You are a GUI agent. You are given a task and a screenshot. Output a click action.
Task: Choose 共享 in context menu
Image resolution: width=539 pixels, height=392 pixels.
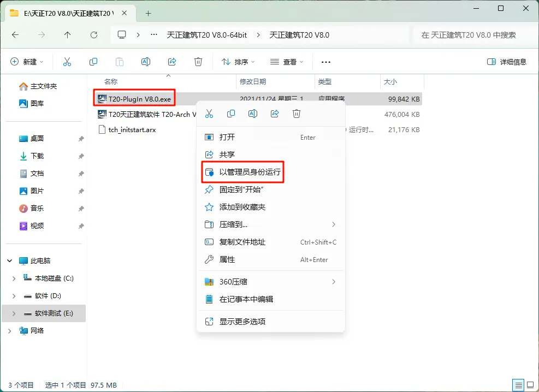pos(270,155)
